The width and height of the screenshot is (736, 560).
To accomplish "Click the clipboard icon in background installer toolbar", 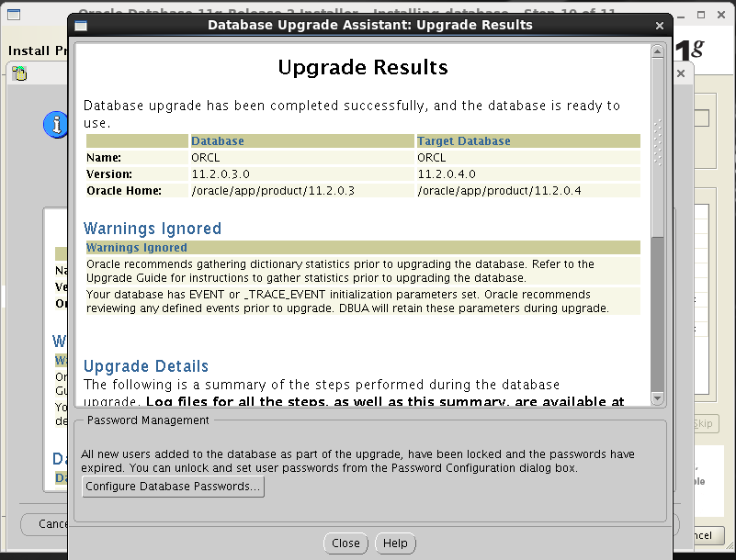I will [x=19, y=73].
